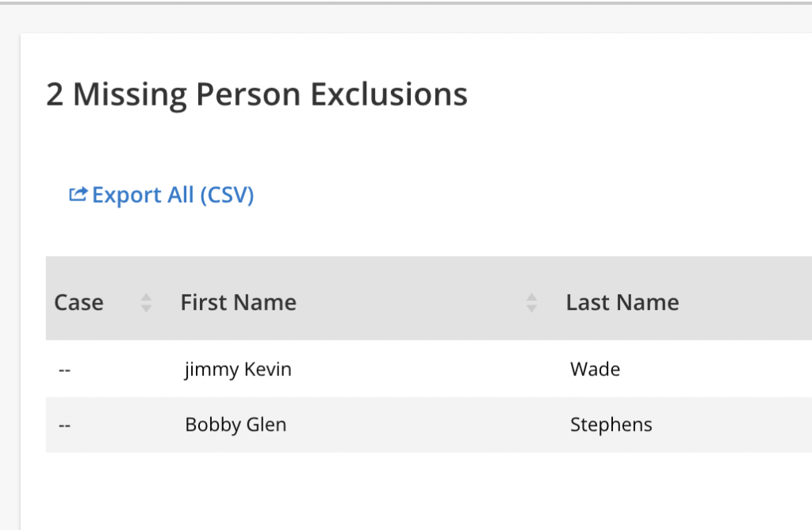Sort Case column descending with down arrow
Screen dimensions: 812x530
pyautogui.click(x=146, y=308)
